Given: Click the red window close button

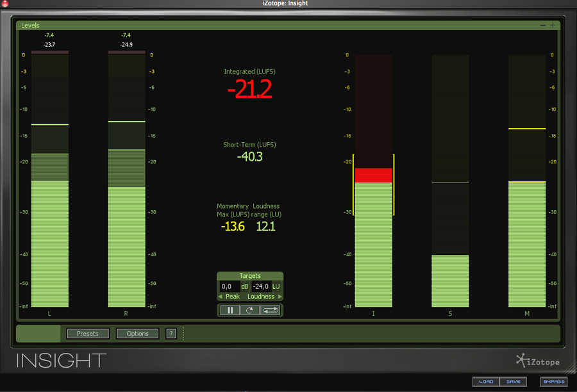Looking at the screenshot, I should click(x=5, y=4).
